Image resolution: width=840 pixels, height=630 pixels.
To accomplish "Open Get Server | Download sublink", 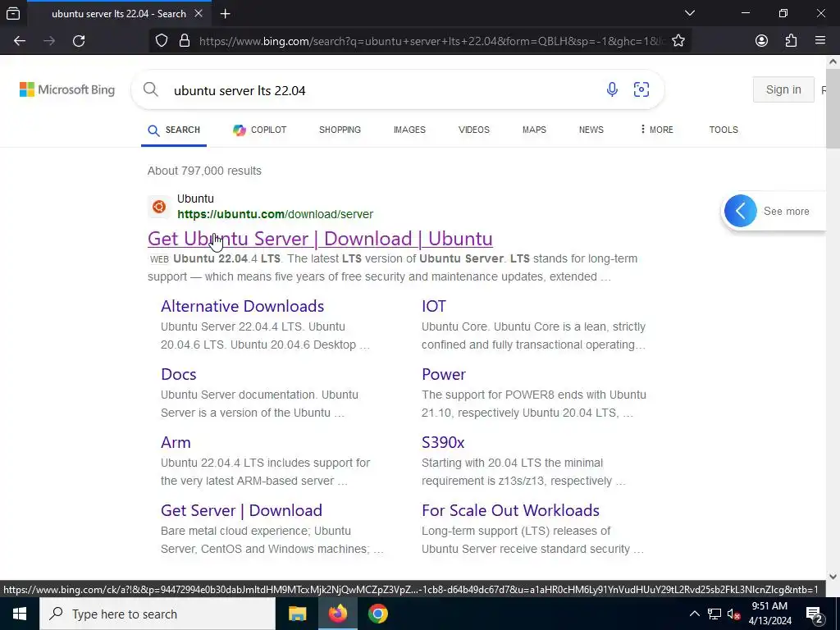I will tap(241, 510).
